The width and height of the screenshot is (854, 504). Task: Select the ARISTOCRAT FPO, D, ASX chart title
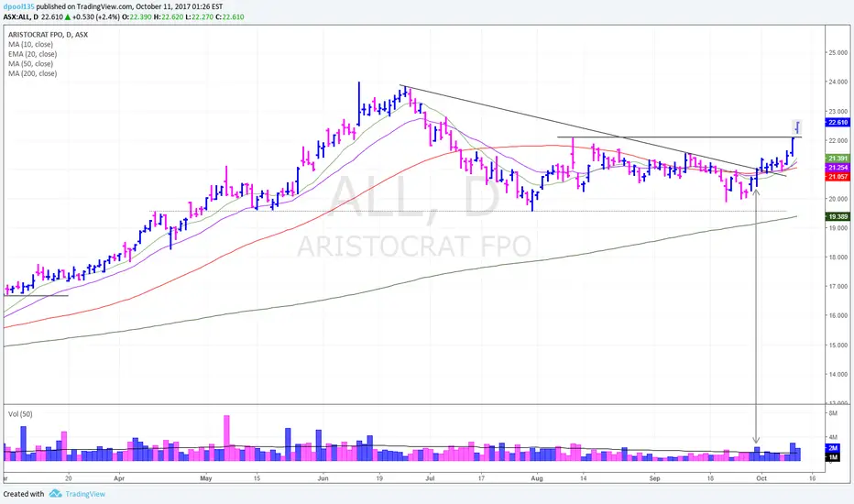point(48,34)
